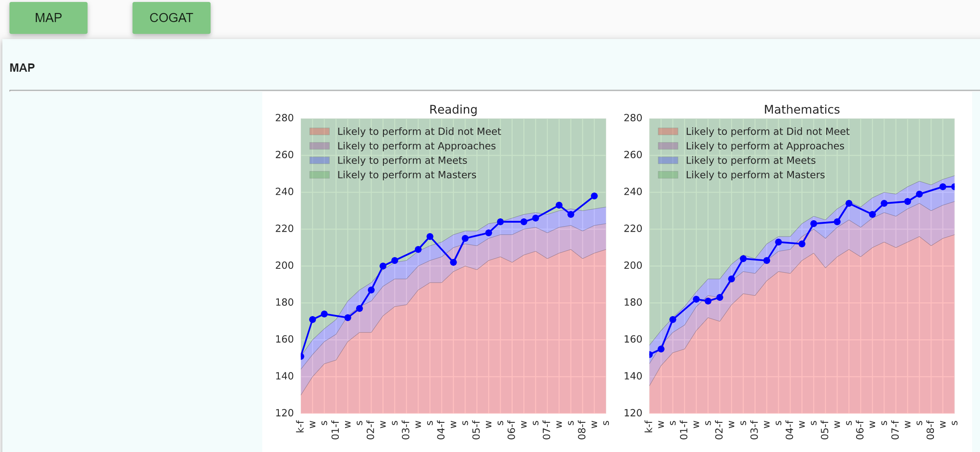Click blue Meets swatch in Reading legend
This screenshot has width=980, height=452.
pos(319,160)
